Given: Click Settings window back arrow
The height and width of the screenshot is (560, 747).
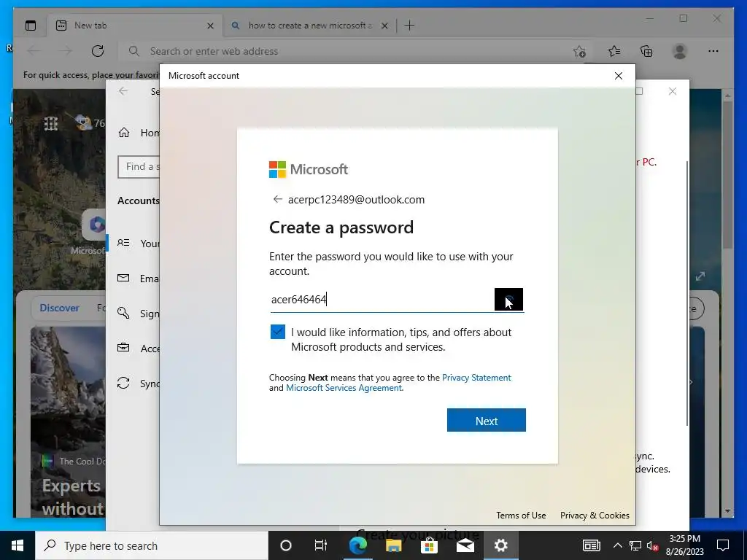Looking at the screenshot, I should click(123, 91).
